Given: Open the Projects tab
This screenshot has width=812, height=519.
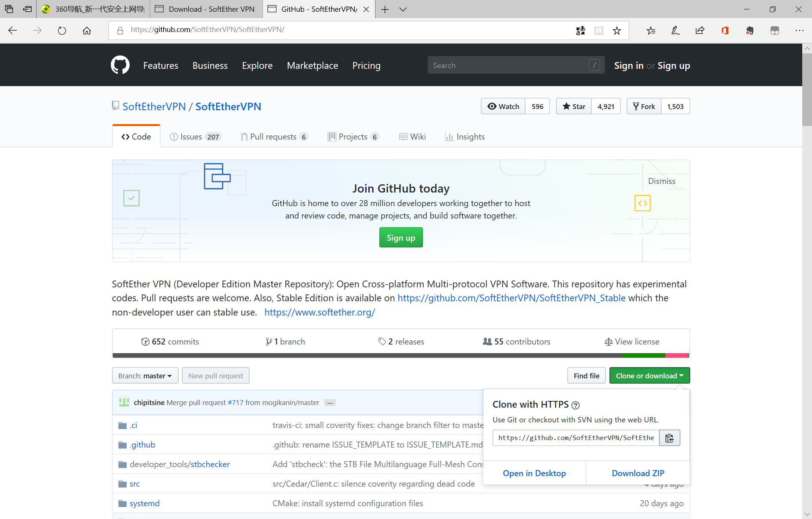Looking at the screenshot, I should pyautogui.click(x=353, y=137).
